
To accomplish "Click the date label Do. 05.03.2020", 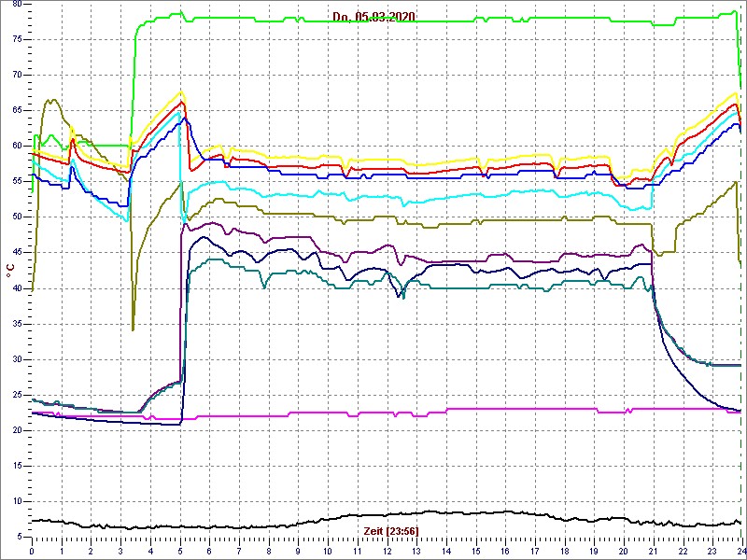I will 373,17.
